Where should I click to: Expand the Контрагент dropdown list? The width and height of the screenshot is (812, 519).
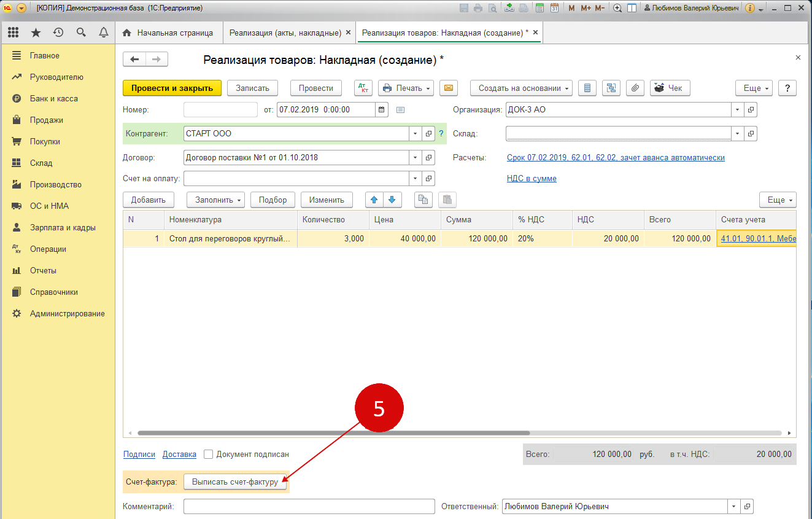click(x=416, y=133)
